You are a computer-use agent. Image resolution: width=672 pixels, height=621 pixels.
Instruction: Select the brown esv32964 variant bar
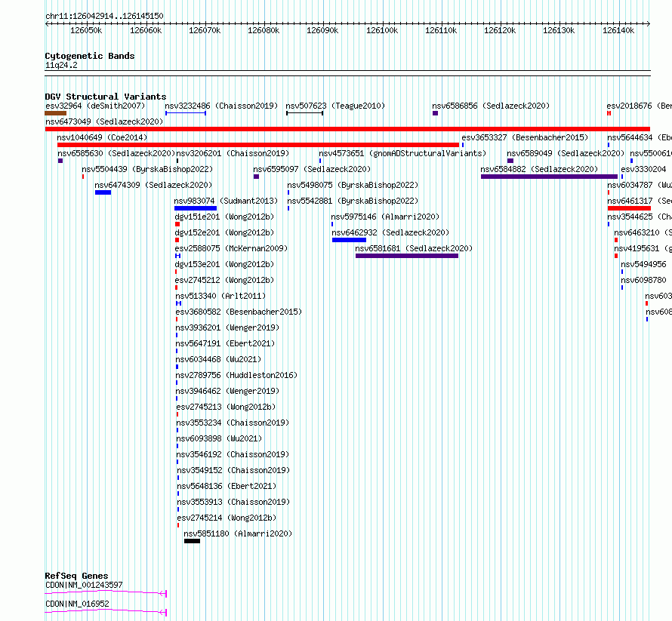[x=55, y=113]
